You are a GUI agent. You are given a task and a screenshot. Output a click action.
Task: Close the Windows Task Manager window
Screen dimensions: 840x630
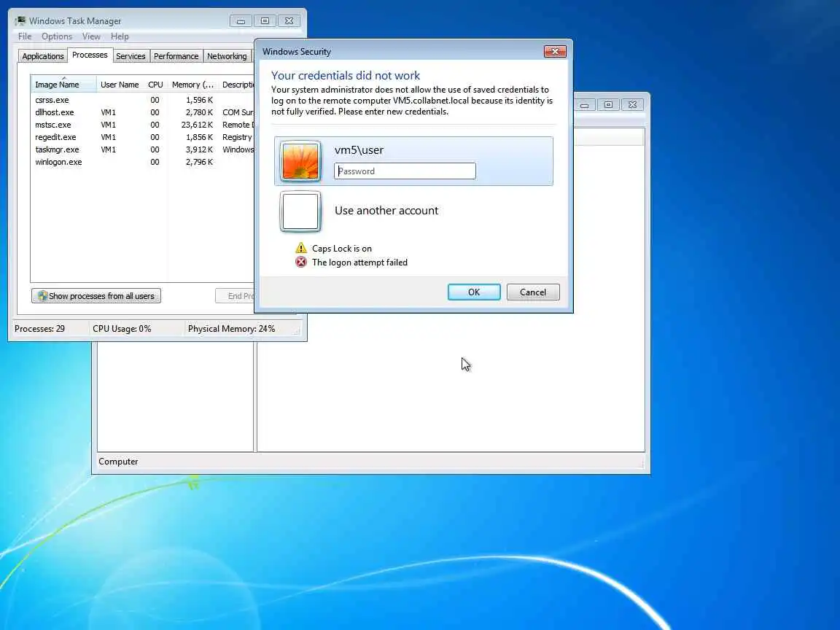point(289,21)
